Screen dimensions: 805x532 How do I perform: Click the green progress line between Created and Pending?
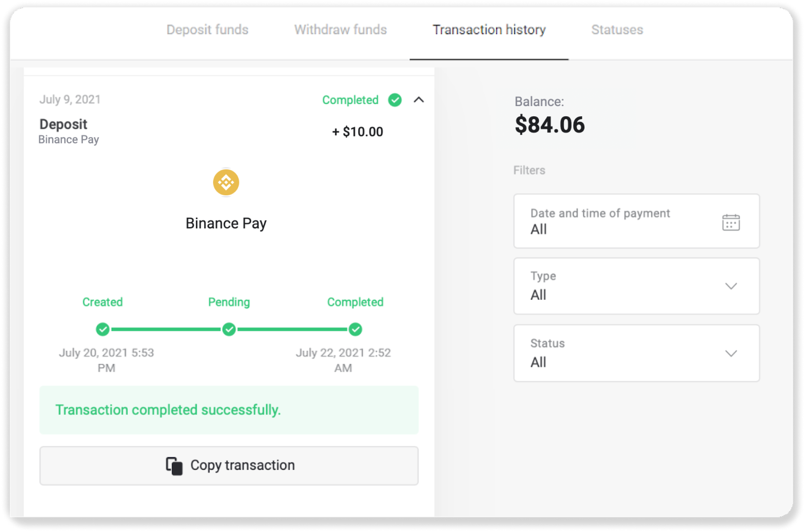click(x=165, y=329)
